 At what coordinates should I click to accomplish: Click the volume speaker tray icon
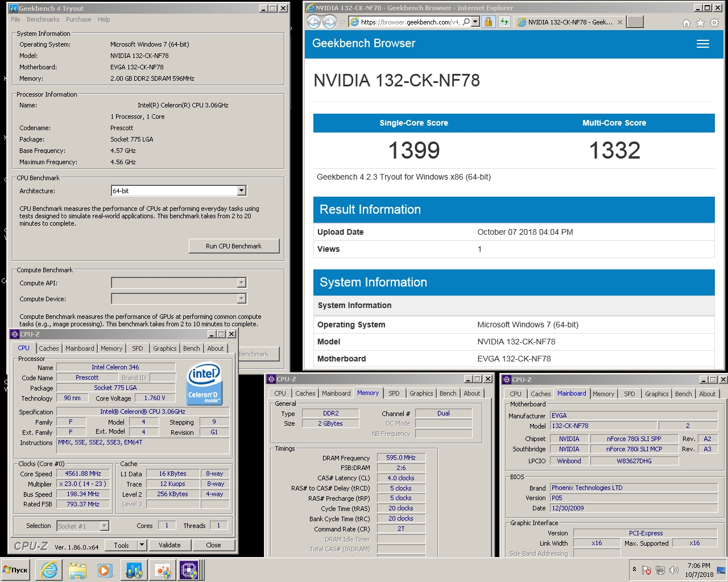(674, 570)
